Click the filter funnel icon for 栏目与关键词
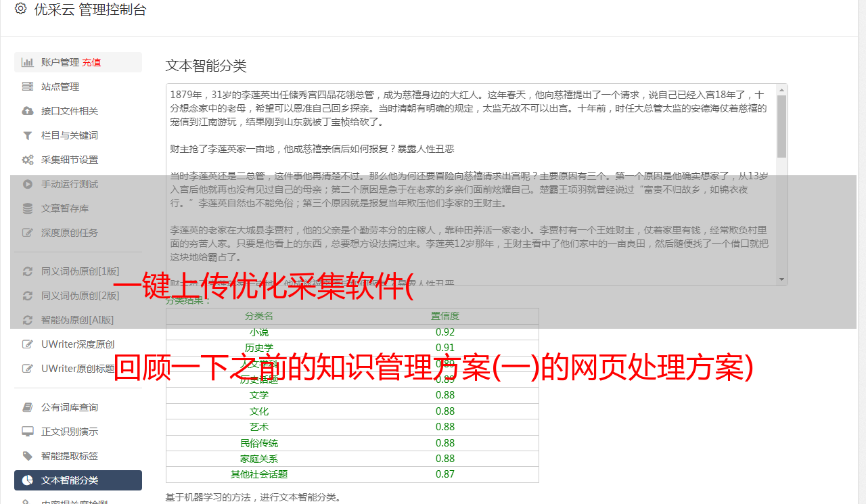 pyautogui.click(x=28, y=135)
